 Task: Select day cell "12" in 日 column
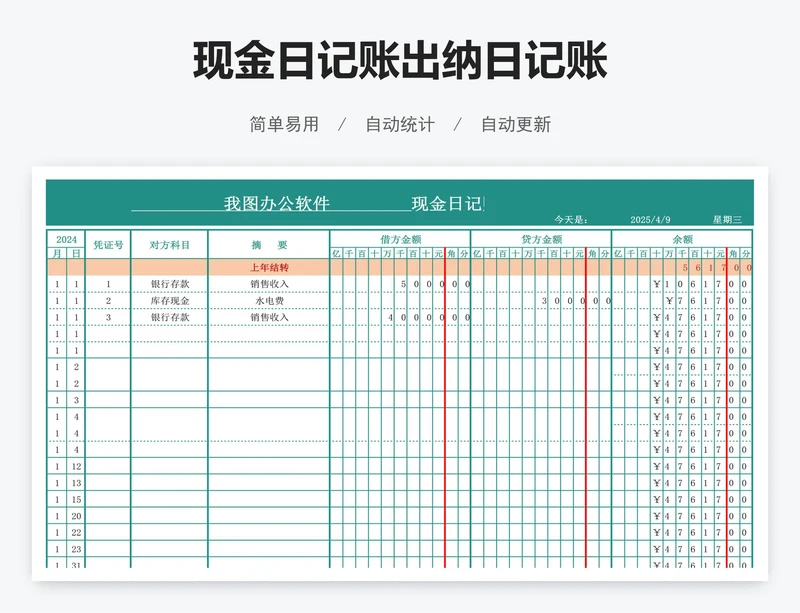coord(76,466)
